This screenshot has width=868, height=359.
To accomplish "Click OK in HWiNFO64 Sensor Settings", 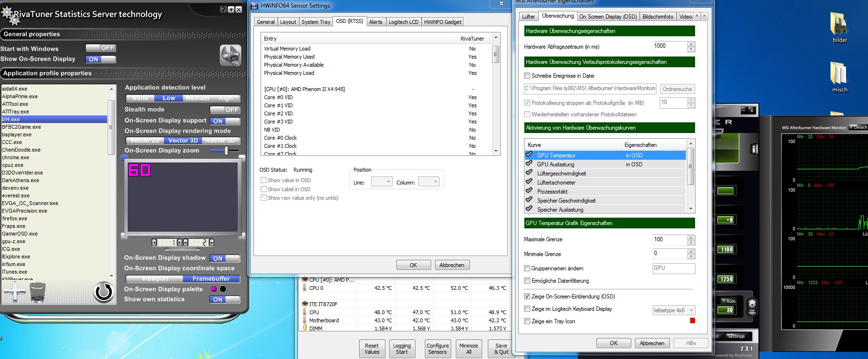I will tap(413, 265).
